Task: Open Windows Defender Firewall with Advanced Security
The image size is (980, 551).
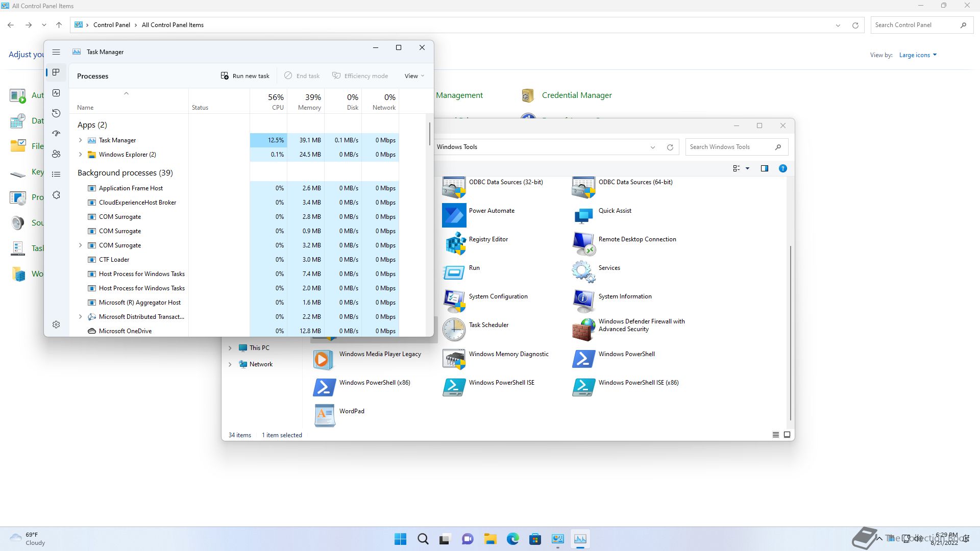Action: (629, 329)
